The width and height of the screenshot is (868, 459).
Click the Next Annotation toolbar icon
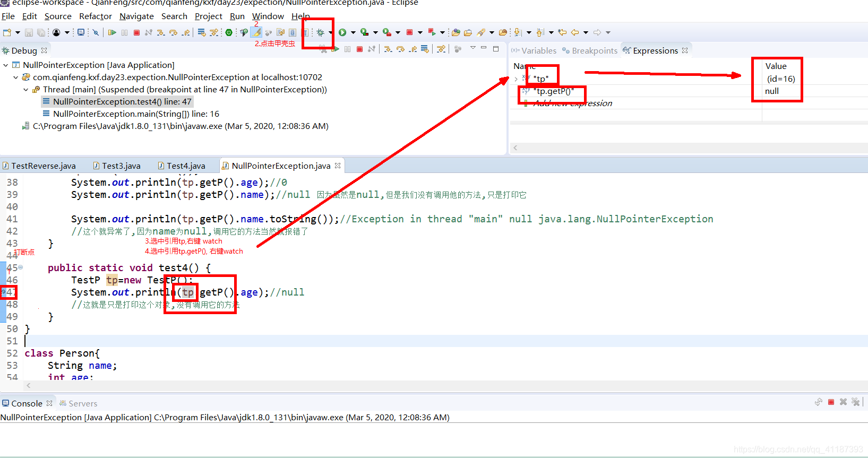(518, 32)
